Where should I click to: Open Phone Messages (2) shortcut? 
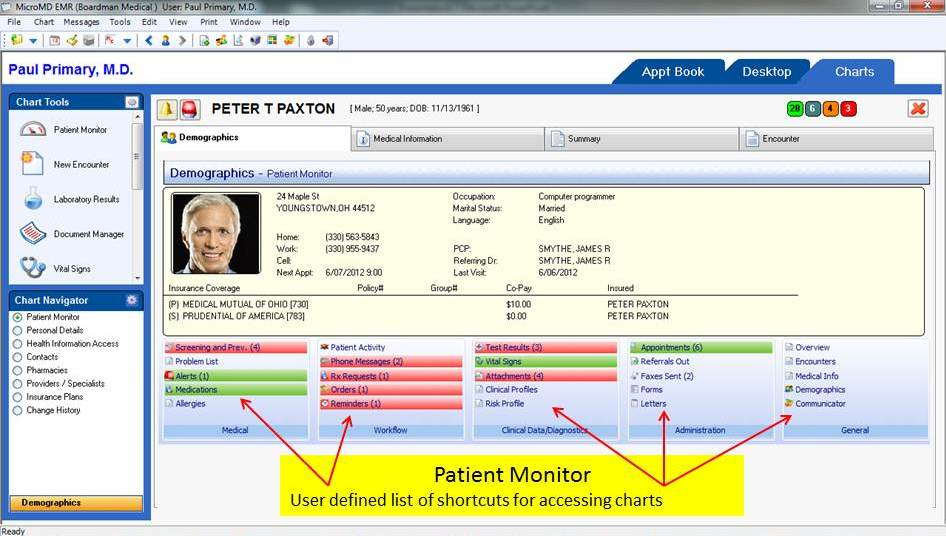pyautogui.click(x=391, y=361)
